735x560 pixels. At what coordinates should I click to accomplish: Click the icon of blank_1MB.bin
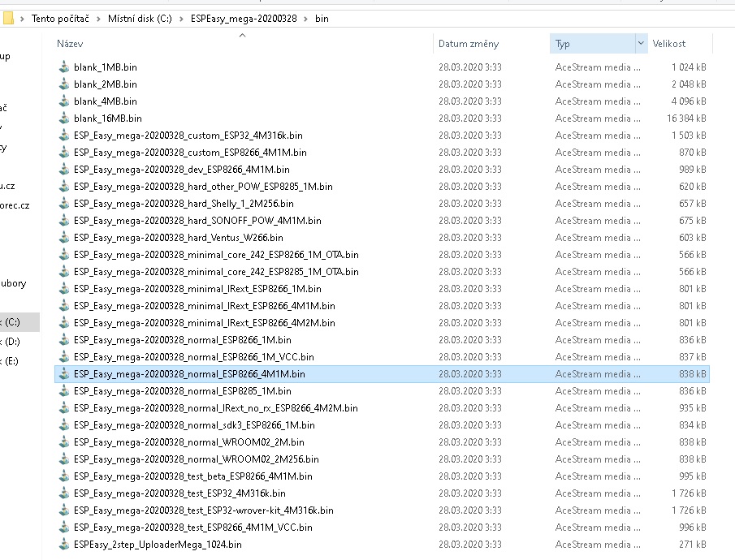click(64, 67)
